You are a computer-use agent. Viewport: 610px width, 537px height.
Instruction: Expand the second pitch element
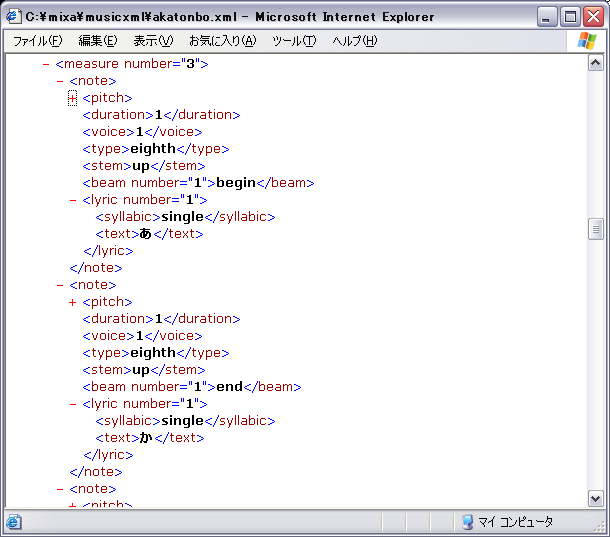(72, 302)
